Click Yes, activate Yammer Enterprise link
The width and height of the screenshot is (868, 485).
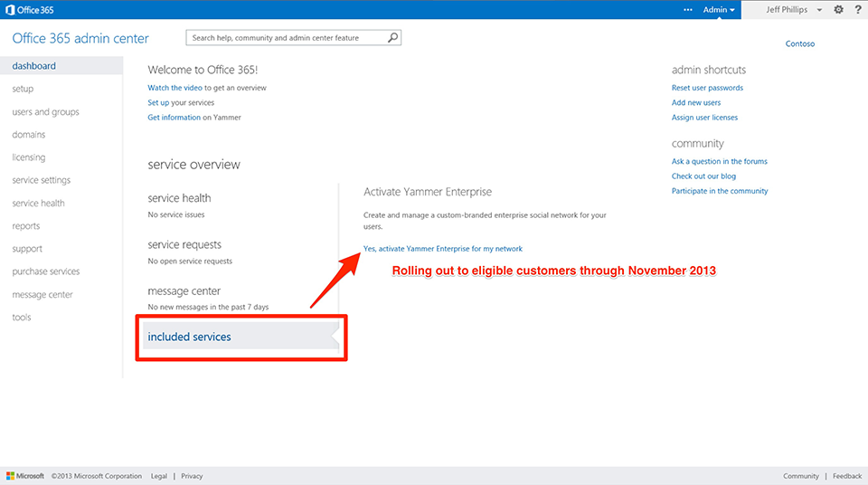pos(443,249)
